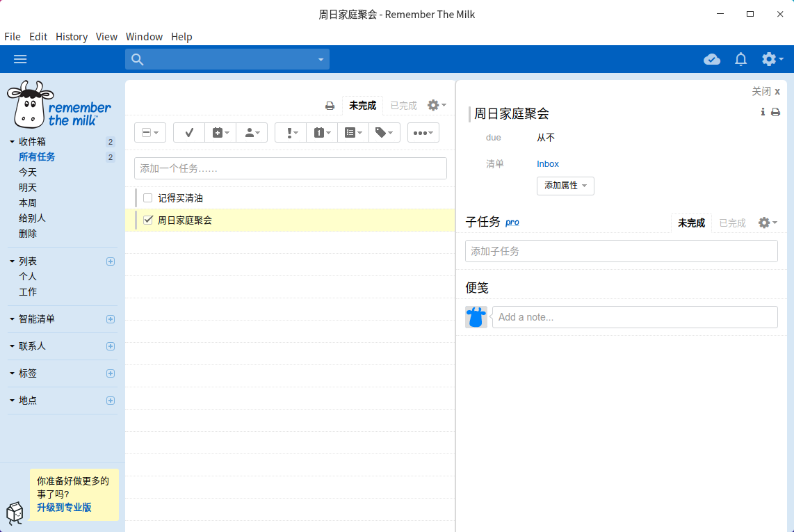The image size is (794, 532).
Task: Click the hamburger menu icon
Action: [20, 59]
